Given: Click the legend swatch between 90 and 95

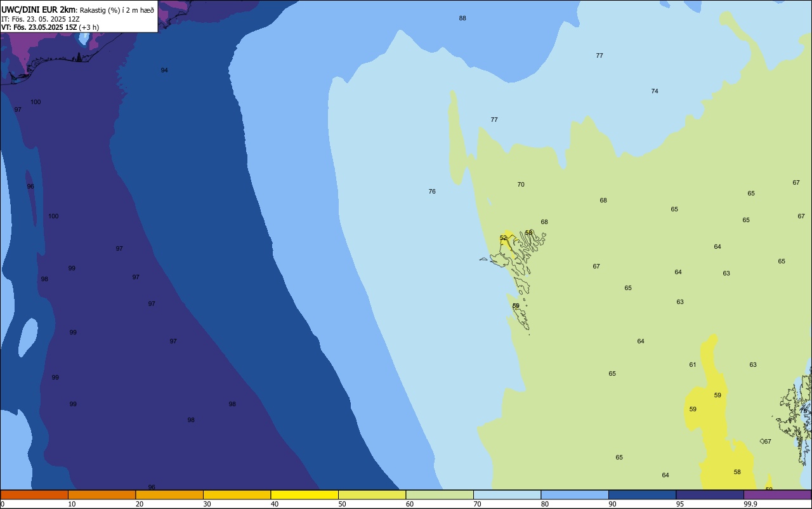Looking at the screenshot, I should coord(642,494).
